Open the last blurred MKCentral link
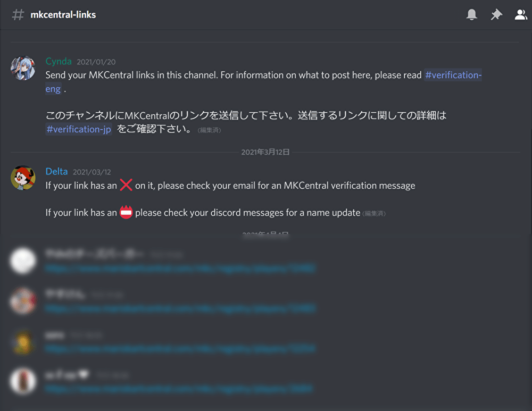Image resolution: width=532 pixels, height=411 pixels. click(x=178, y=389)
